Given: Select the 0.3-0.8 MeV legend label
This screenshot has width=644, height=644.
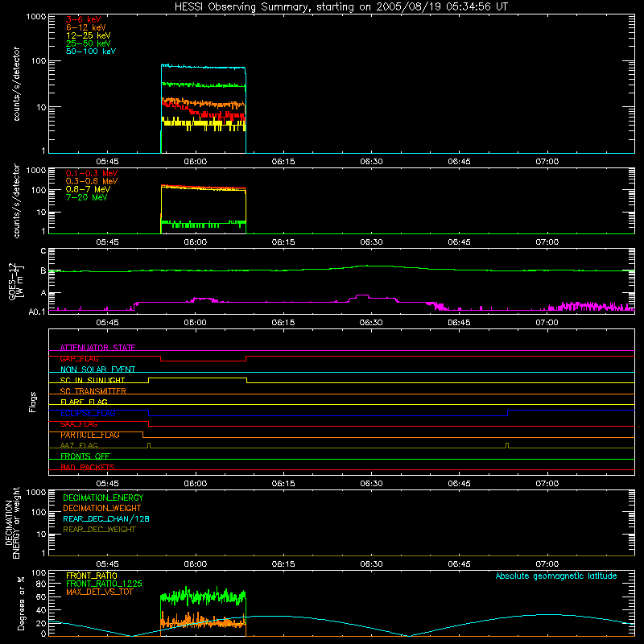Looking at the screenshot, I should [x=92, y=181].
